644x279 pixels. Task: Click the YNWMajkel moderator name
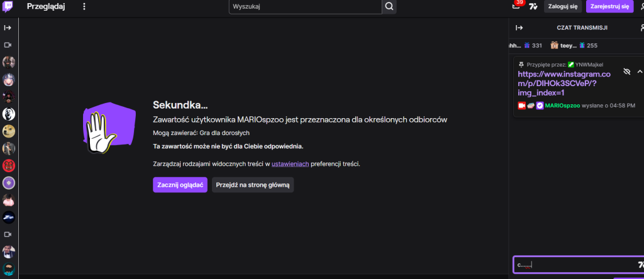589,65
